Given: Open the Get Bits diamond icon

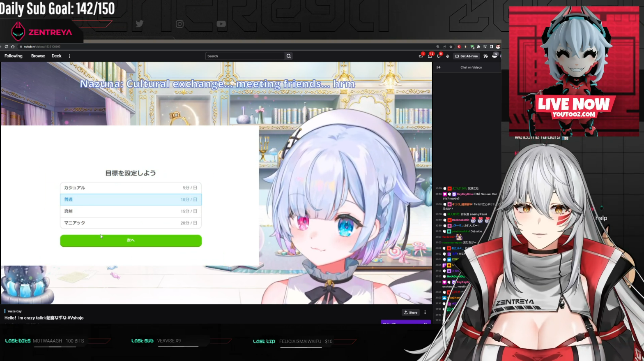Looking at the screenshot, I should tap(448, 56).
